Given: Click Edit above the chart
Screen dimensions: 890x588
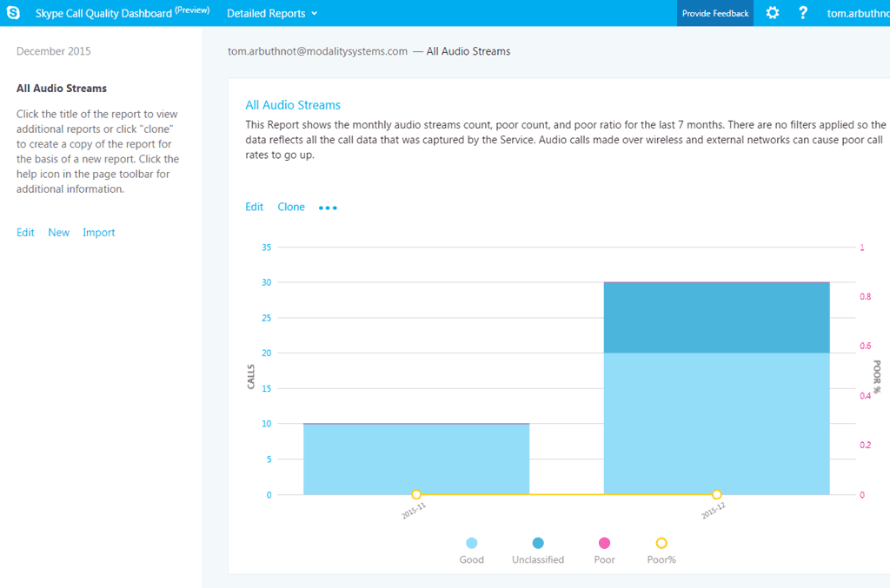Looking at the screenshot, I should (254, 207).
